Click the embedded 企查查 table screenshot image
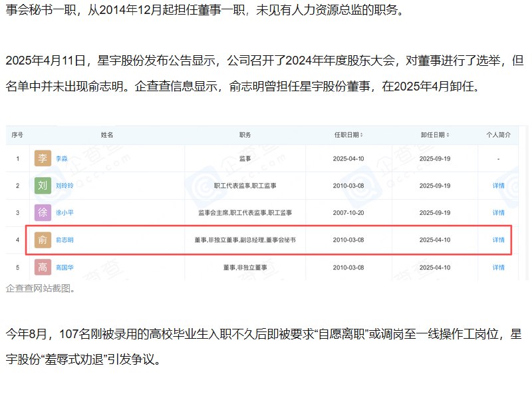 267,203
